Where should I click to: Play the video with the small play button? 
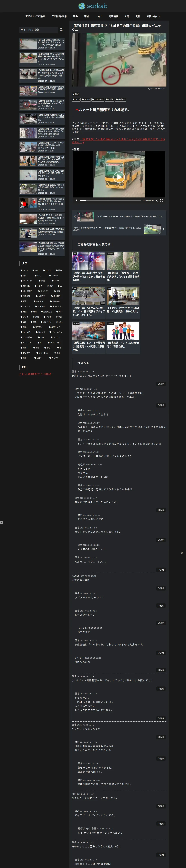[77, 200]
